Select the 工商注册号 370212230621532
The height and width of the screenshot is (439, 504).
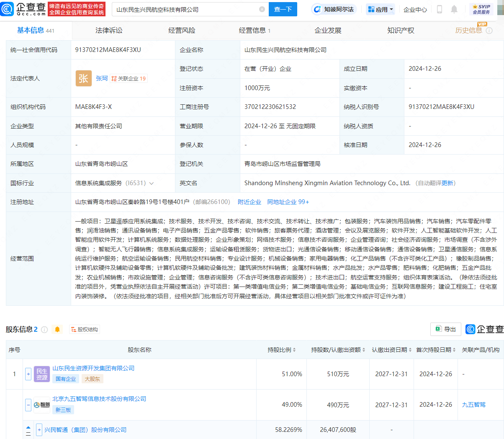[270, 107]
